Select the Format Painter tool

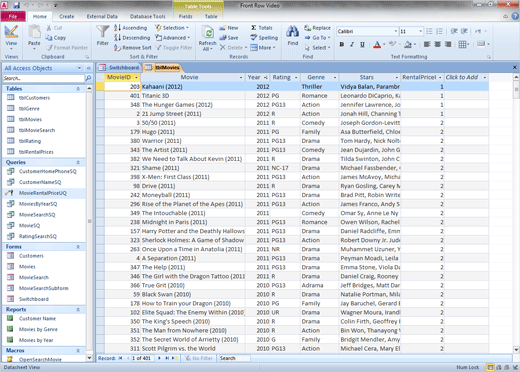click(67, 48)
